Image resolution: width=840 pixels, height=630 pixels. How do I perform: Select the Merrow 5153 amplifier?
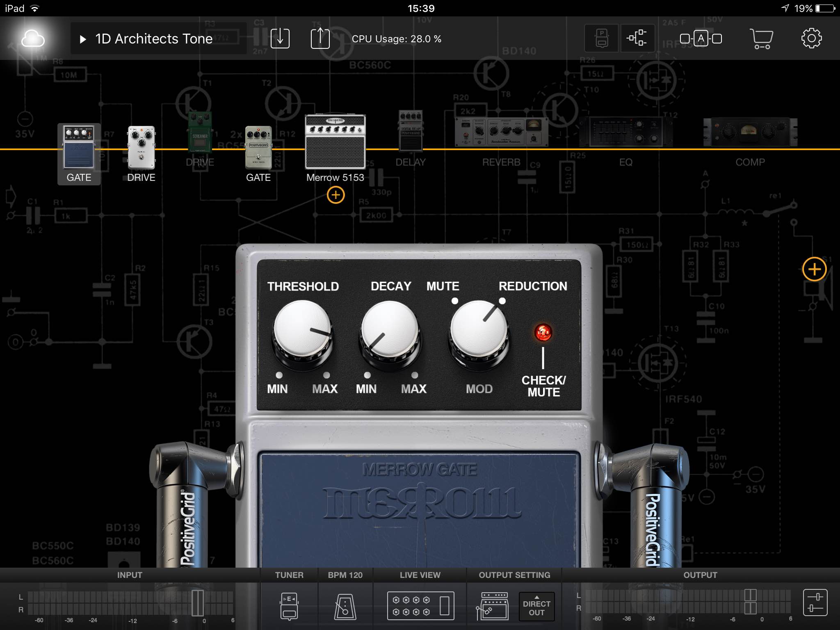point(335,142)
